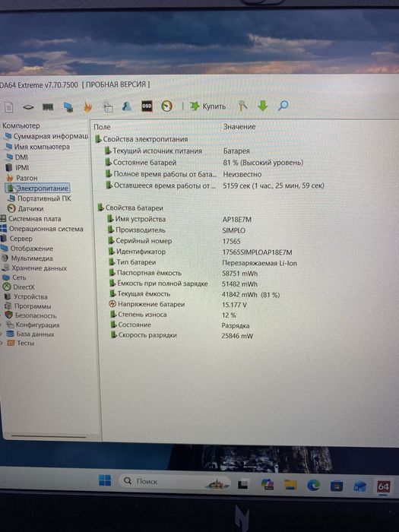Viewport: 399px width, 532px height.
Task: Open the Конфигурация category
Action: click(x=33, y=325)
